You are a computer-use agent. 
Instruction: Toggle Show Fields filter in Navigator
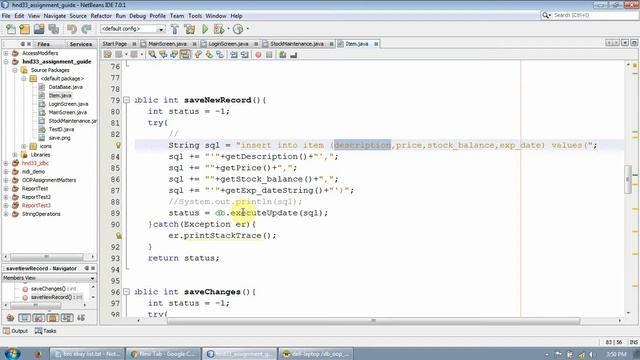click(24, 318)
